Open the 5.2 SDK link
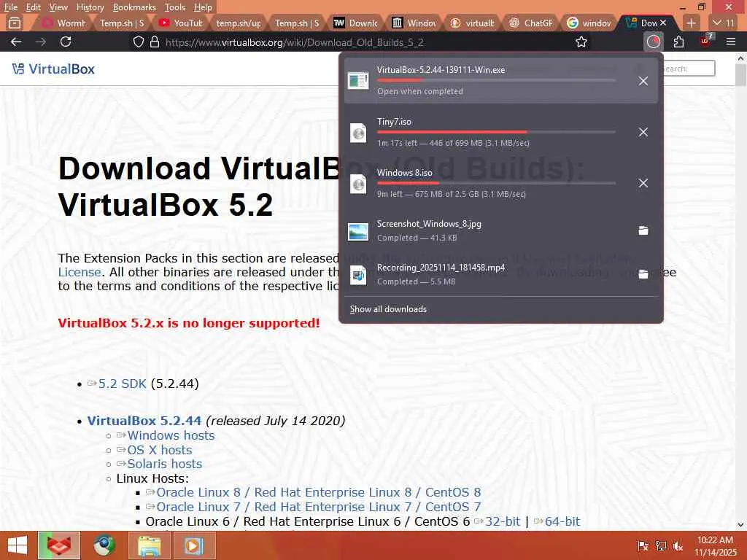This screenshot has width=747, height=560. pos(122,384)
